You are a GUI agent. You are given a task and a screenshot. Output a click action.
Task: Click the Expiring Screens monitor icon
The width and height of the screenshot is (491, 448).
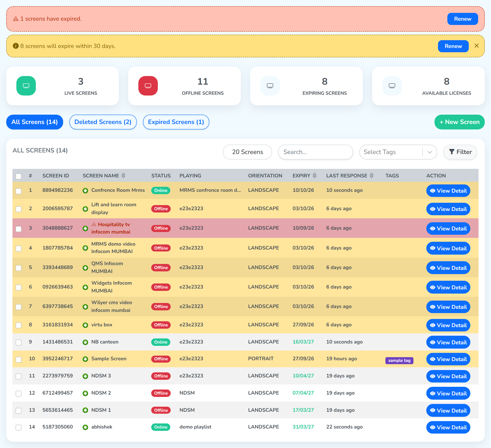pyautogui.click(x=270, y=86)
